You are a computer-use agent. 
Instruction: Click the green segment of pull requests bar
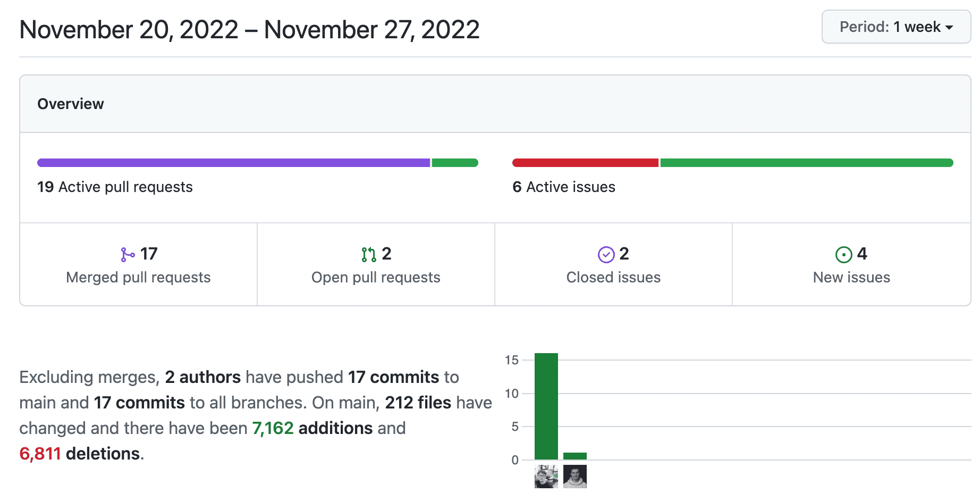point(455,163)
